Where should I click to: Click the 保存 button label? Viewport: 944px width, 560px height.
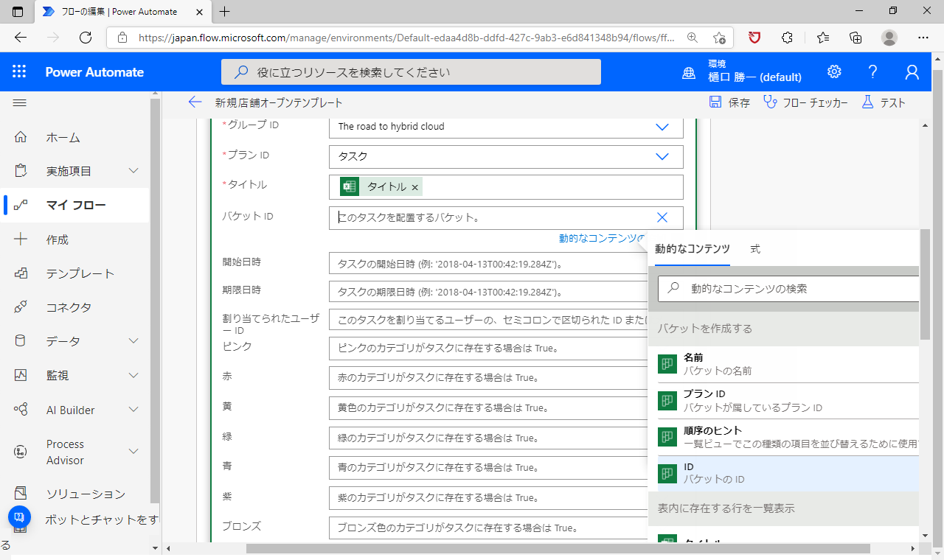point(739,103)
